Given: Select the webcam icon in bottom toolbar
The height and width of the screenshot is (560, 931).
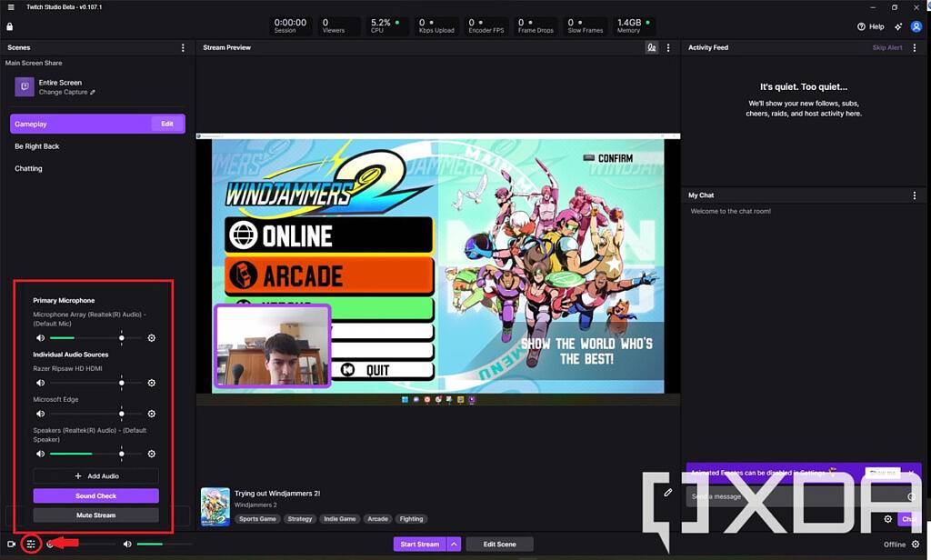Looking at the screenshot, I should [x=11, y=543].
